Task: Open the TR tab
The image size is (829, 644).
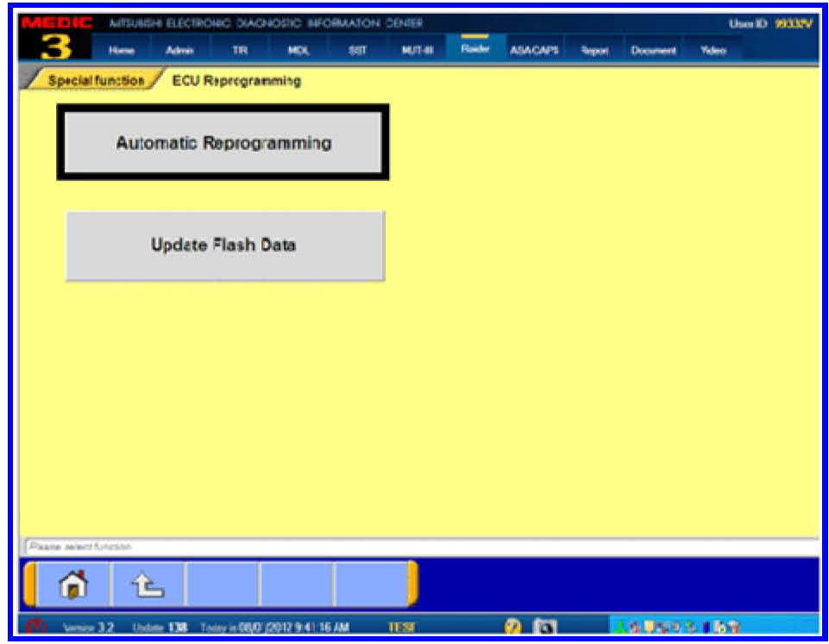Action: [x=239, y=50]
